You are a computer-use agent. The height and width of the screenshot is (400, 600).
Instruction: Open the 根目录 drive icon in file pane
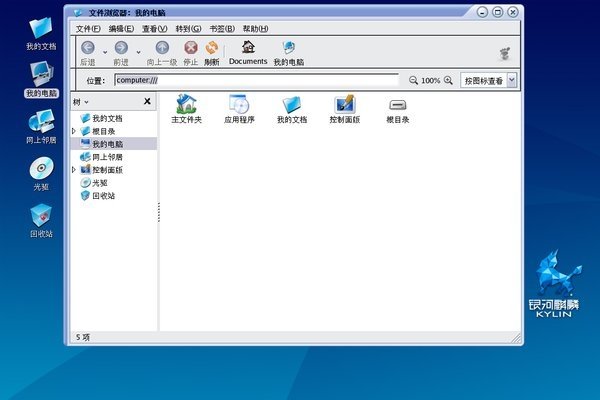[x=398, y=110]
